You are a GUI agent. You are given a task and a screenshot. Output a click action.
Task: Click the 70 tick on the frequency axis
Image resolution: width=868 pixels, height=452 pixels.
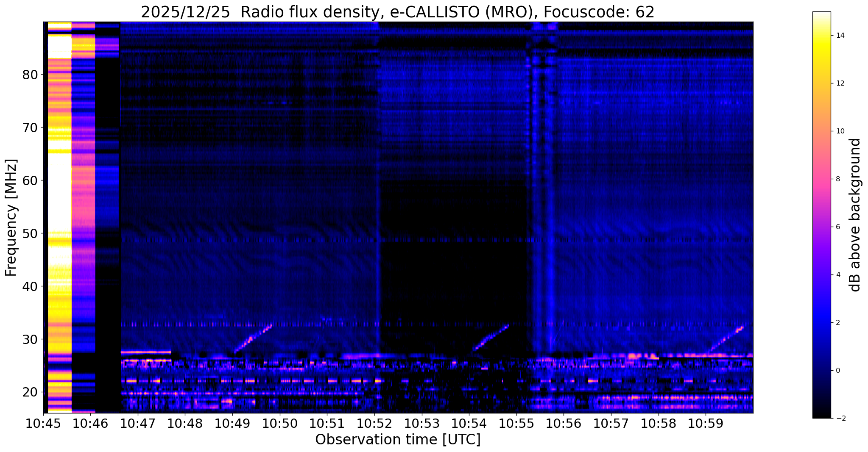(30, 128)
